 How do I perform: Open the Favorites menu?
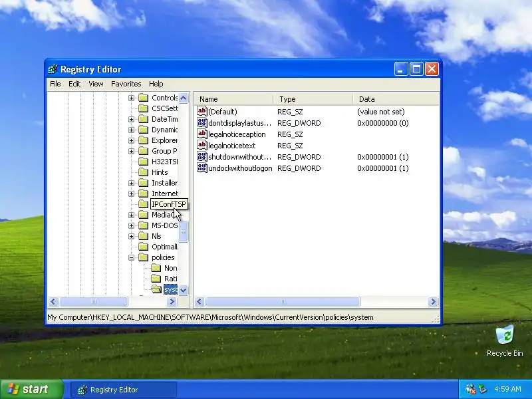[126, 84]
